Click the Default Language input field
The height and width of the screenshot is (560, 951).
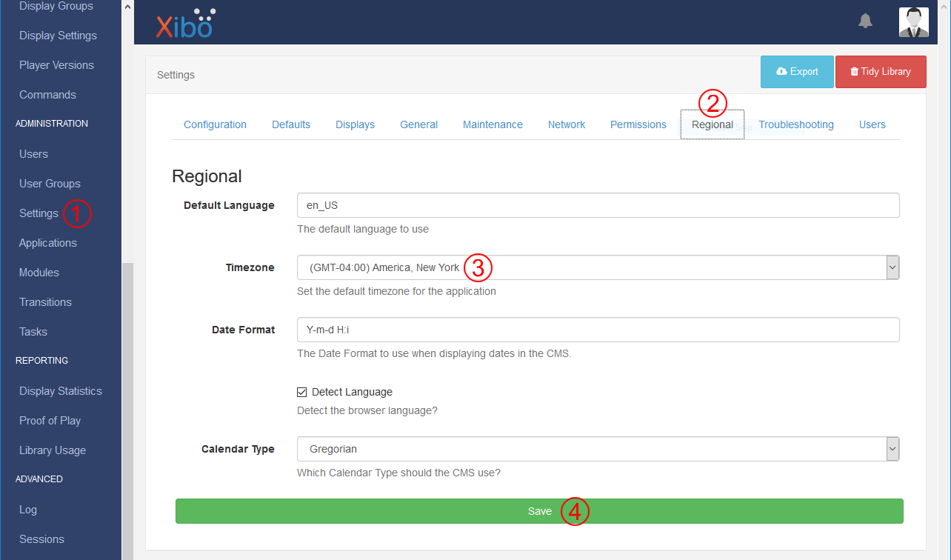598,205
